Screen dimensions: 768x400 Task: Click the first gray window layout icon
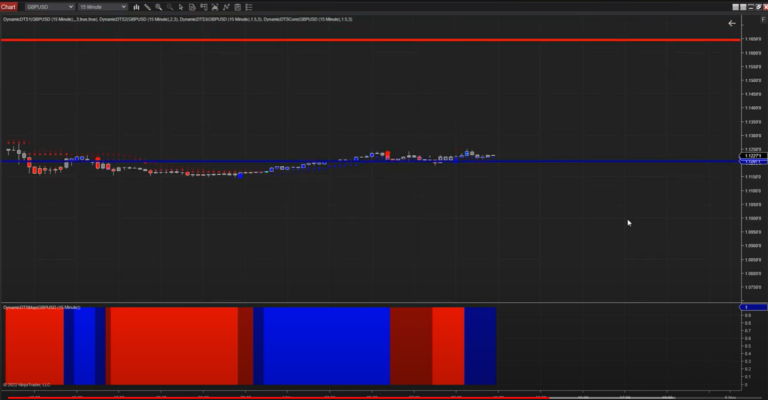coord(735,7)
